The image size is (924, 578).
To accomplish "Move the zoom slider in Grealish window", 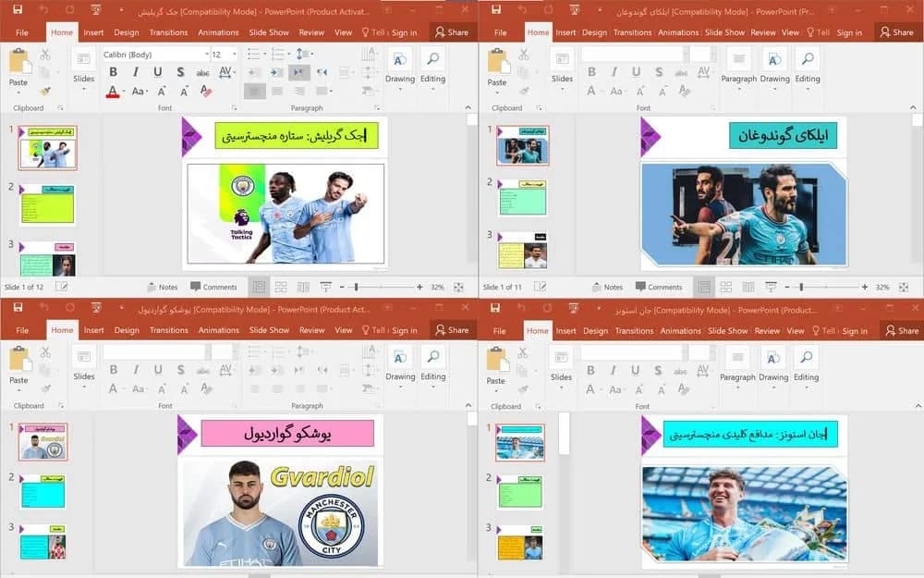I will [x=356, y=287].
